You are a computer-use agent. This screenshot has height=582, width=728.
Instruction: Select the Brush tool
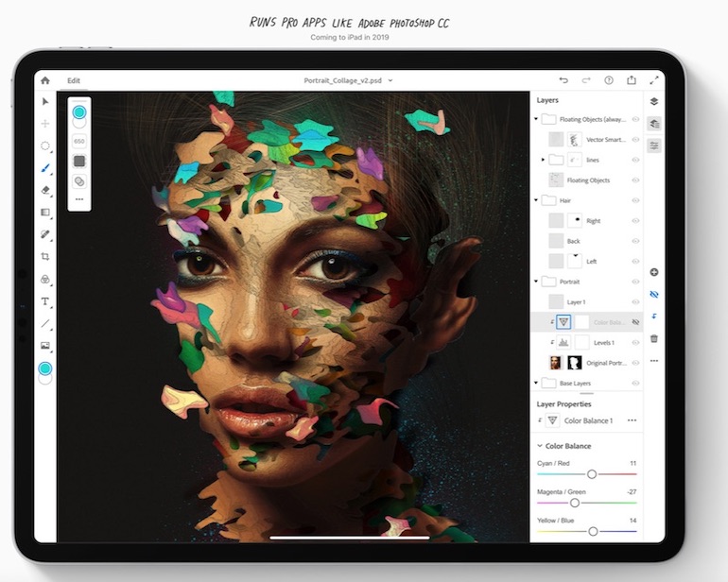(45, 168)
